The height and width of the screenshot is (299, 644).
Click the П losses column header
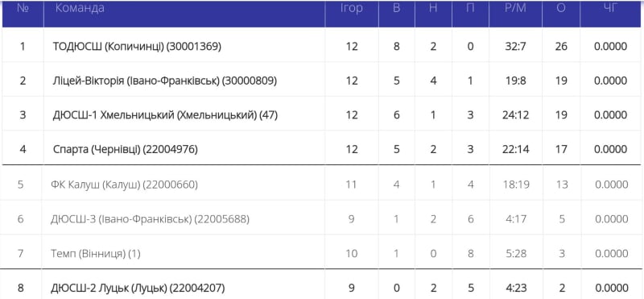click(470, 8)
